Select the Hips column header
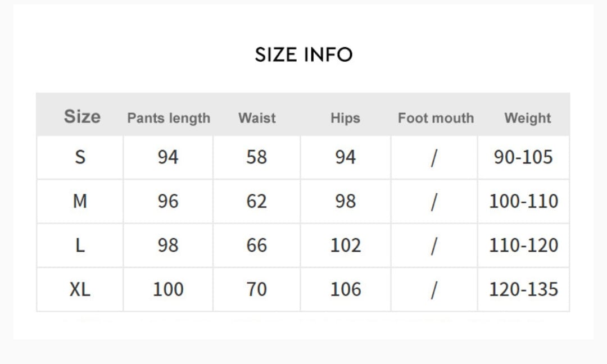607x364 pixels. pos(345,118)
